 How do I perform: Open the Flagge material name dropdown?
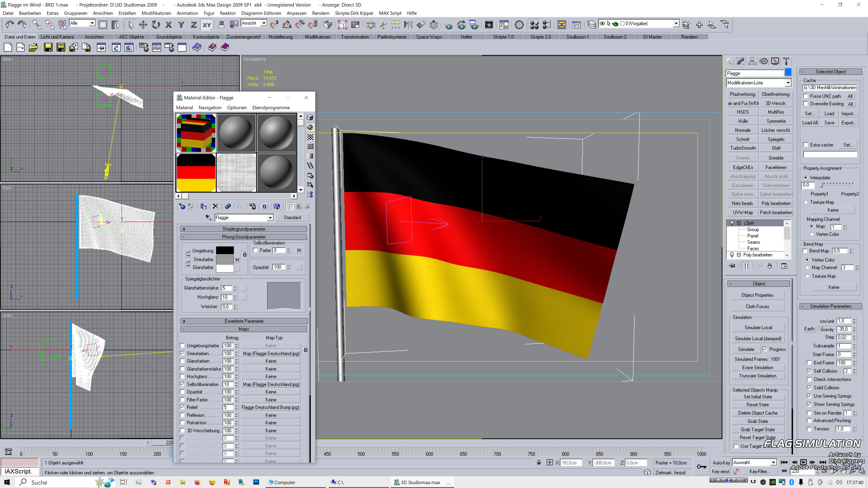[270, 218]
